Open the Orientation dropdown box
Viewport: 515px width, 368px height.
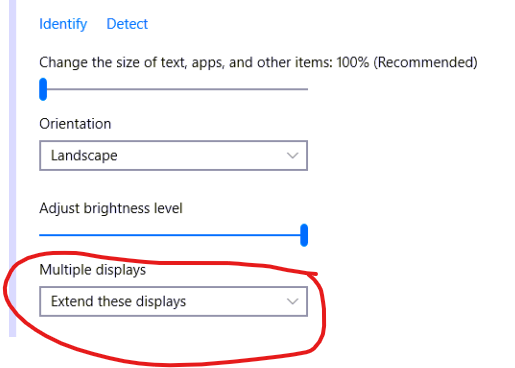(173, 156)
